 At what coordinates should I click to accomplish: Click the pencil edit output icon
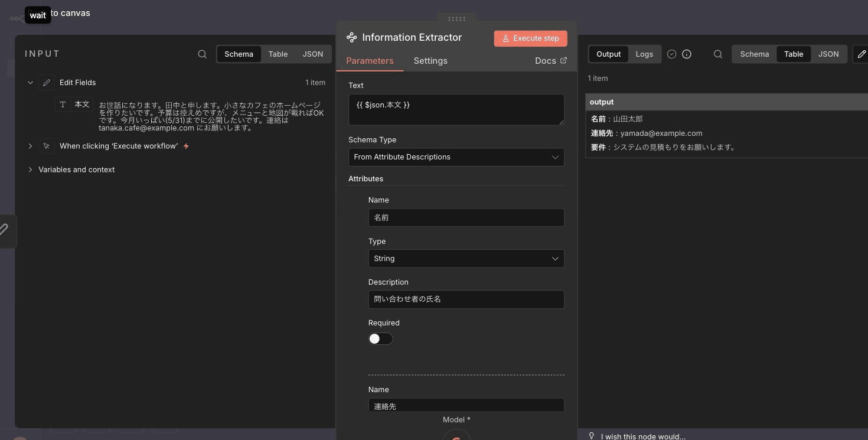(x=861, y=54)
